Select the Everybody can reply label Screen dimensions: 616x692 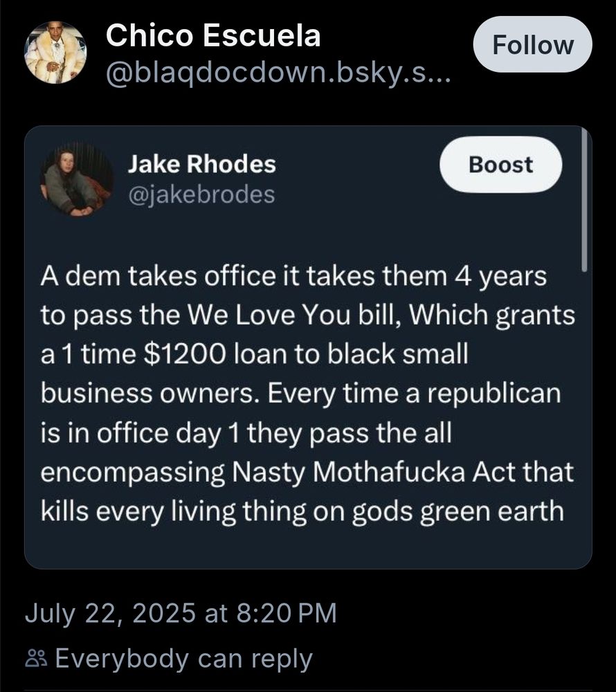pos(184,659)
